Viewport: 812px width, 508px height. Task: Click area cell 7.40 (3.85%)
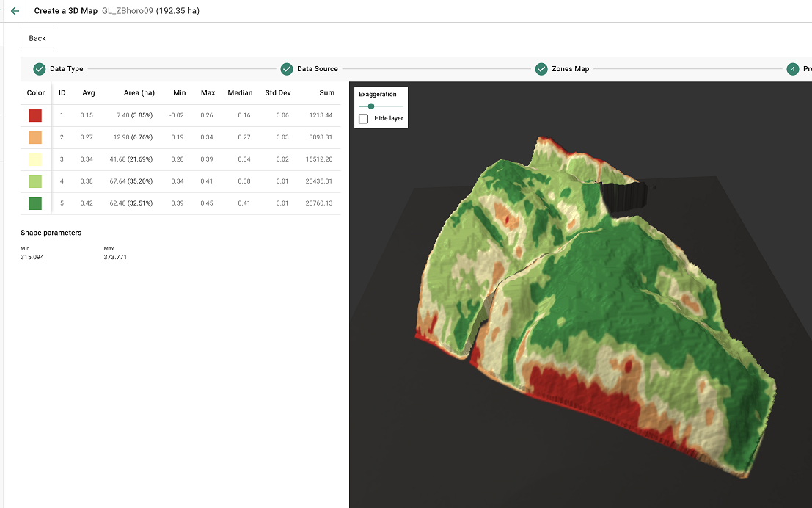coord(135,115)
